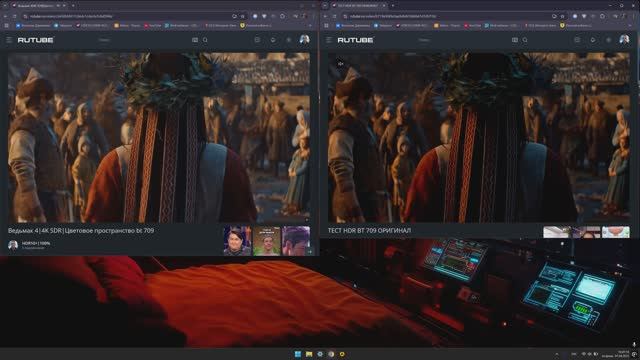Open third recommended thumbnail in left window
Viewport: 640px width, 360px height.
tap(296, 241)
